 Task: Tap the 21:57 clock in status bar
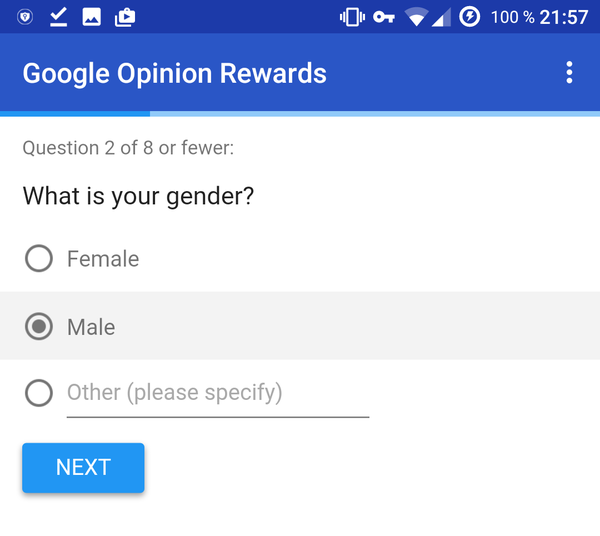pyautogui.click(x=564, y=17)
